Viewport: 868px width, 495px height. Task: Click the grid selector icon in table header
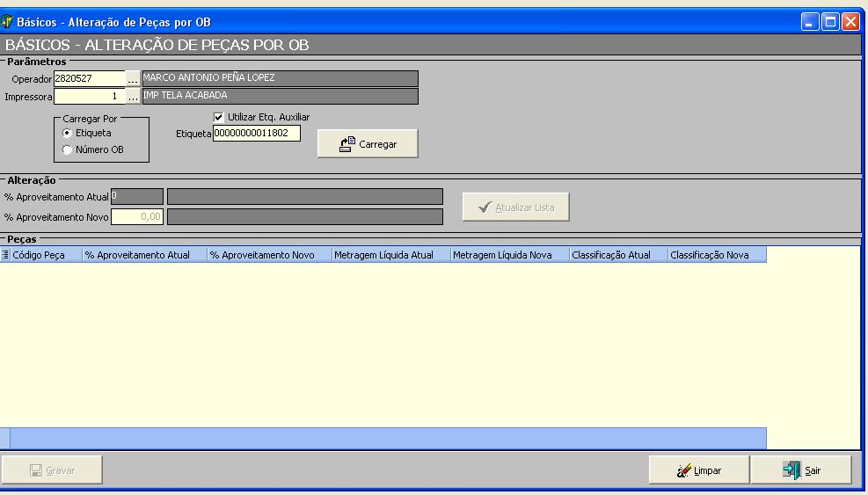tap(5, 255)
